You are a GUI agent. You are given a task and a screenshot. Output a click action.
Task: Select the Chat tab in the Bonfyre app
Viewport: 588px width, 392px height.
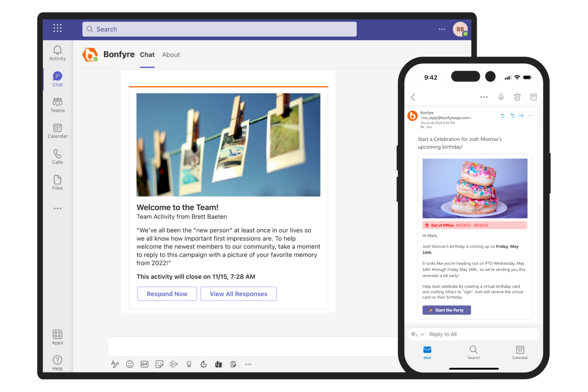click(x=147, y=55)
